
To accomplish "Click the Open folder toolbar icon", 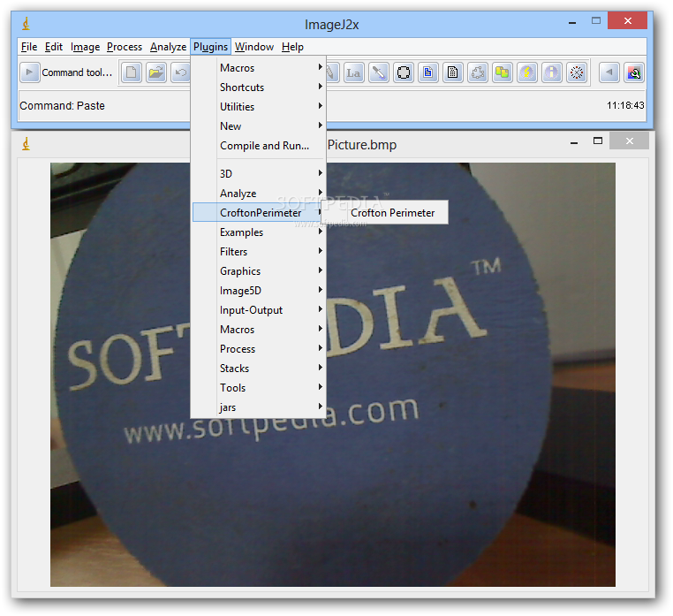I will tap(156, 72).
